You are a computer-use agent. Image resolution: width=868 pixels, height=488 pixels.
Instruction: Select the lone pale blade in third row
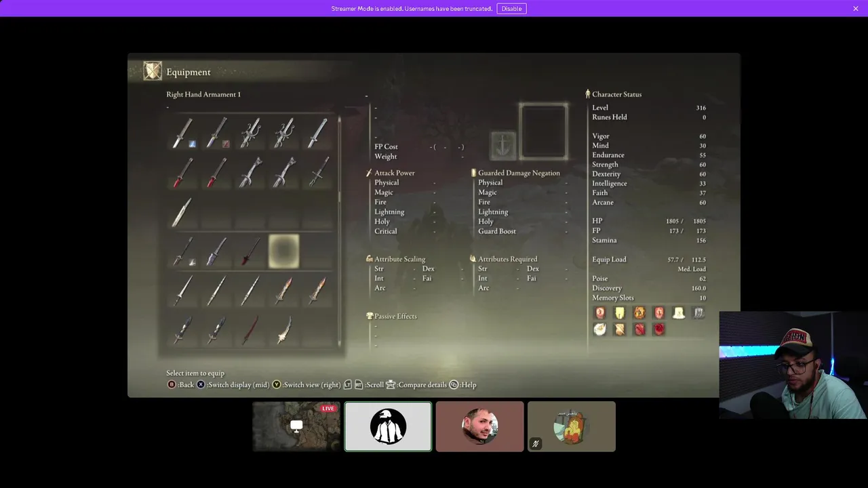[x=183, y=212]
